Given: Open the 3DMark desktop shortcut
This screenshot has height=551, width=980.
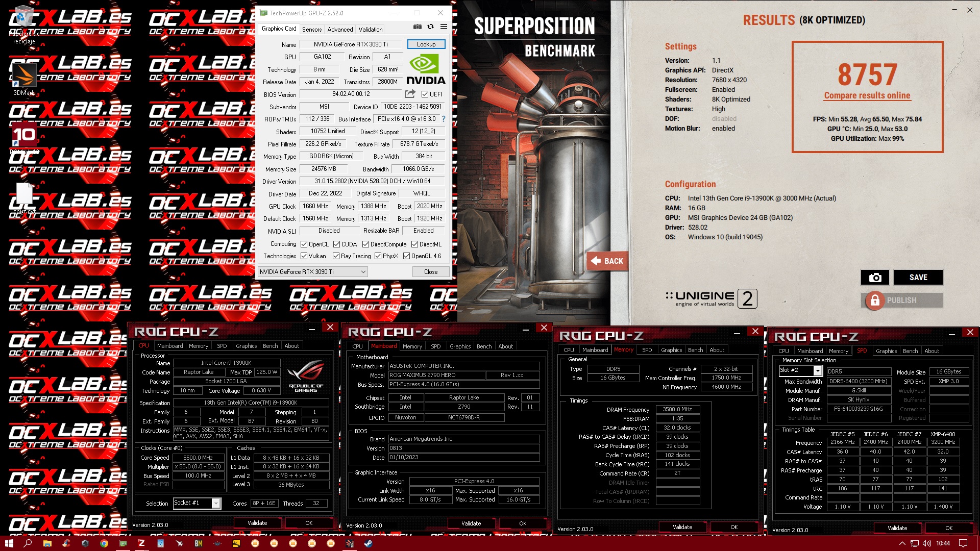Looking at the screenshot, I should [24, 78].
